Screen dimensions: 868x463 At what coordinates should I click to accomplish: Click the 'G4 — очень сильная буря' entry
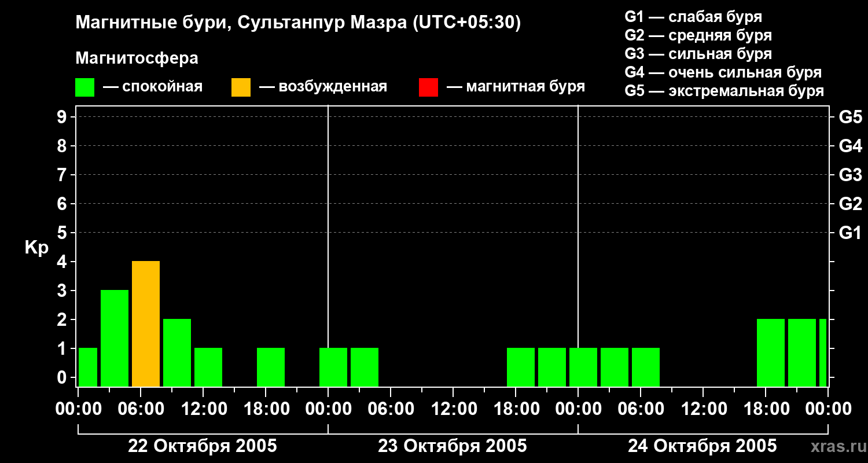723,72
